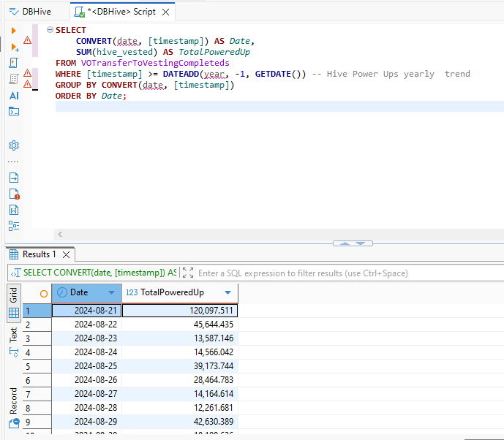Close the Results 1 tab

(67, 254)
